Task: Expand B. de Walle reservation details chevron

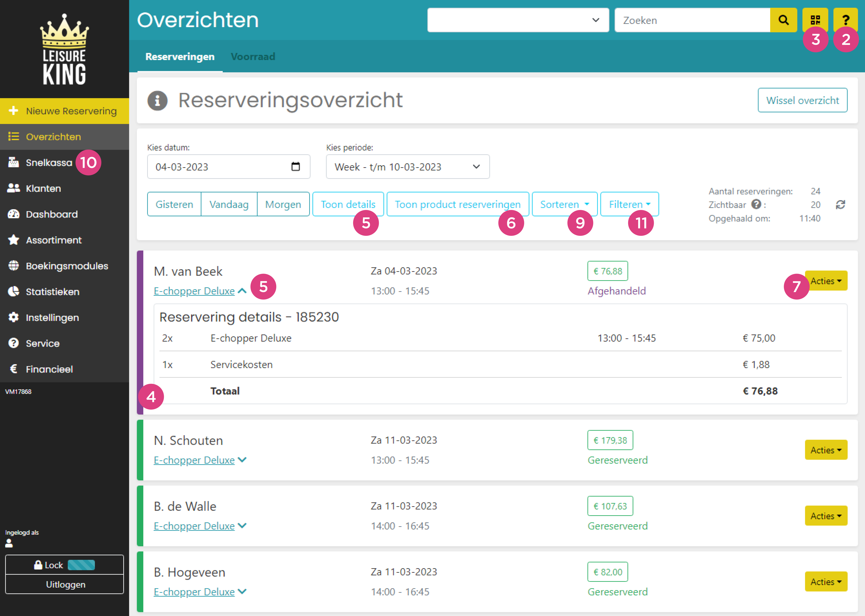Action: [x=242, y=526]
